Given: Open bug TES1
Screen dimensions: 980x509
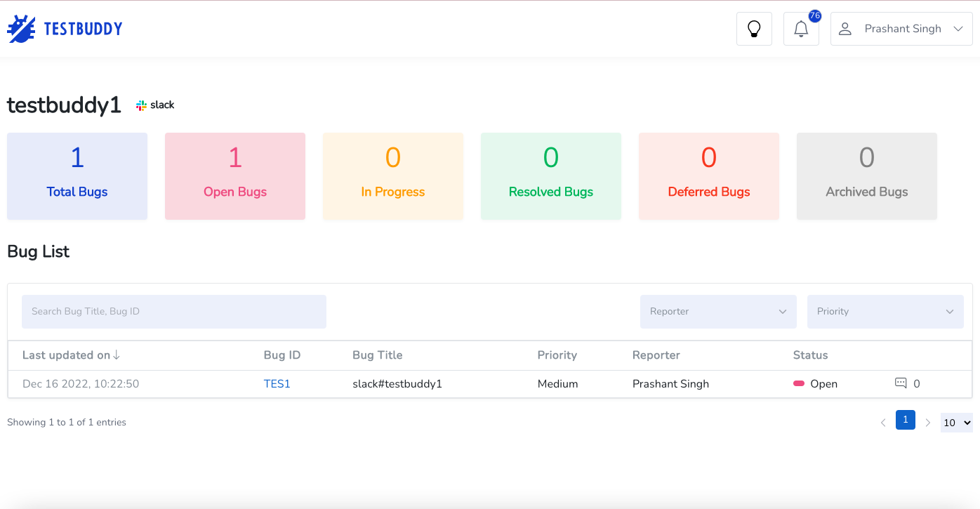Looking at the screenshot, I should coord(277,383).
